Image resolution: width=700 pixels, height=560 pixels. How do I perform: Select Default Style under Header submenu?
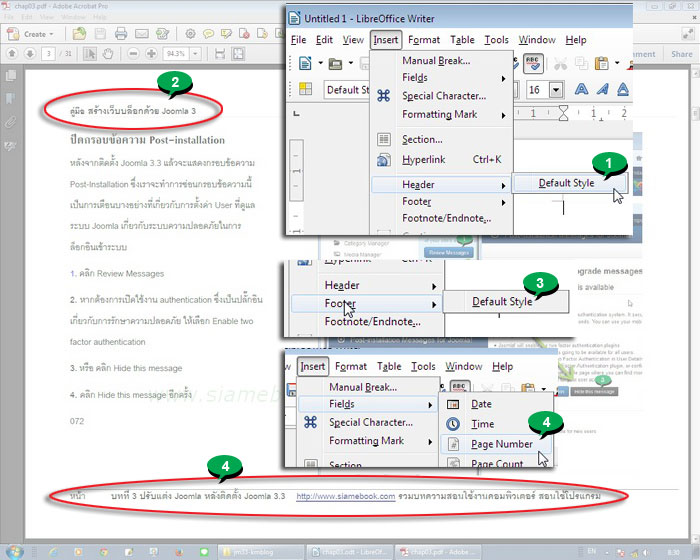pyautogui.click(x=569, y=183)
